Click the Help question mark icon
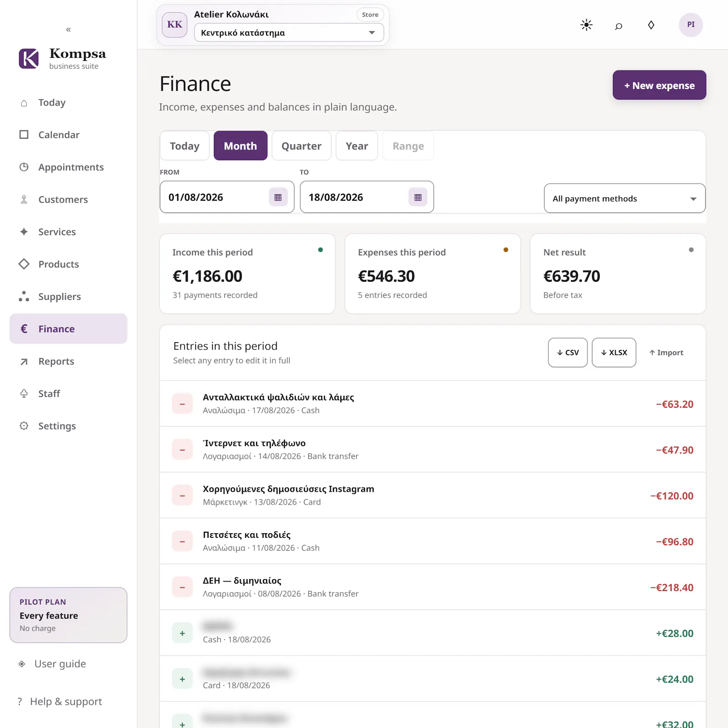The width and height of the screenshot is (728, 728). click(20, 702)
